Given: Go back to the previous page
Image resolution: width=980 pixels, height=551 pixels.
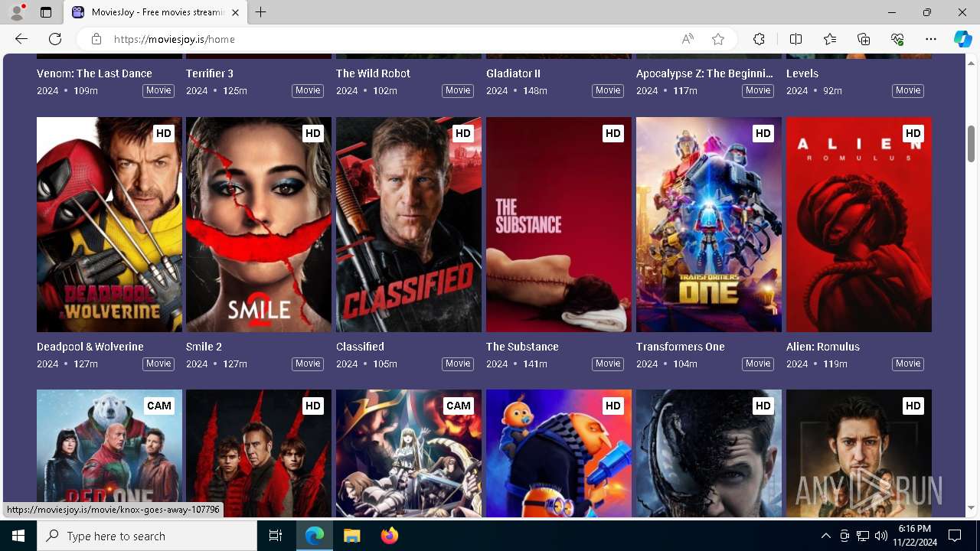Looking at the screenshot, I should click(21, 39).
